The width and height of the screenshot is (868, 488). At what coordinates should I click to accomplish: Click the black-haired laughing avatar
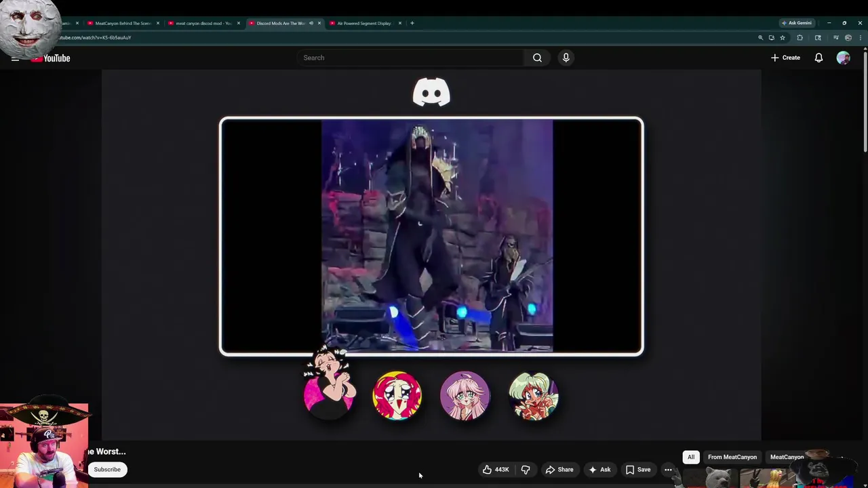[330, 385]
